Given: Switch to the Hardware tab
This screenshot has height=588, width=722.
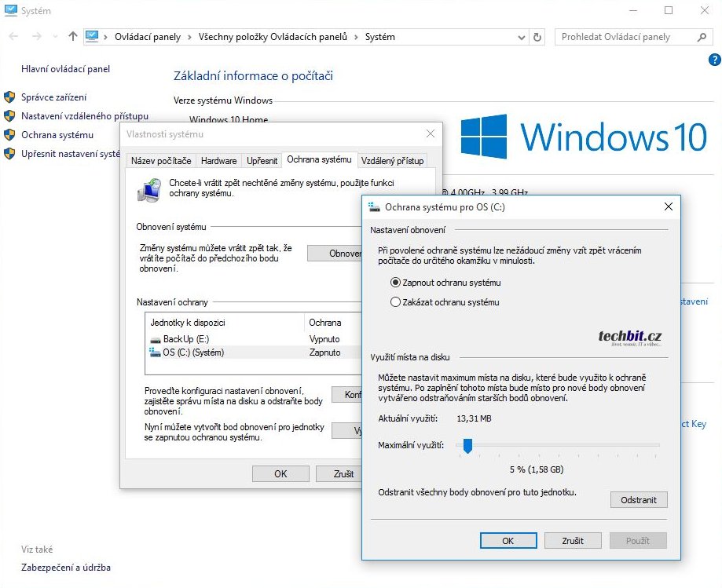Looking at the screenshot, I should coord(218,161).
